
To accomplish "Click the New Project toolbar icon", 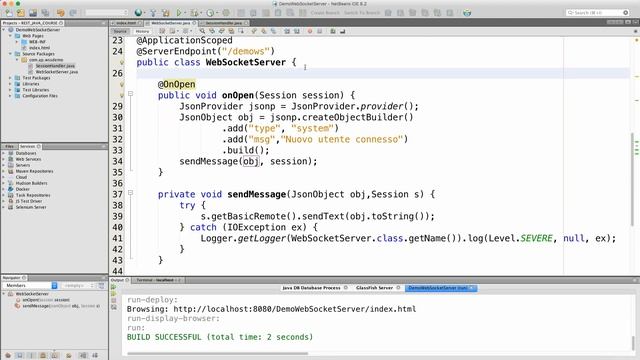I will tap(20, 13).
